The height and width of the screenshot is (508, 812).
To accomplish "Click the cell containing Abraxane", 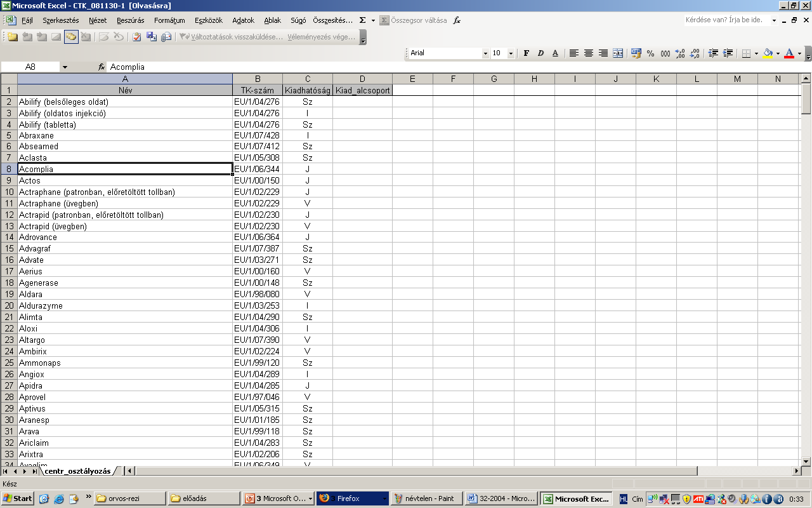I will click(125, 135).
